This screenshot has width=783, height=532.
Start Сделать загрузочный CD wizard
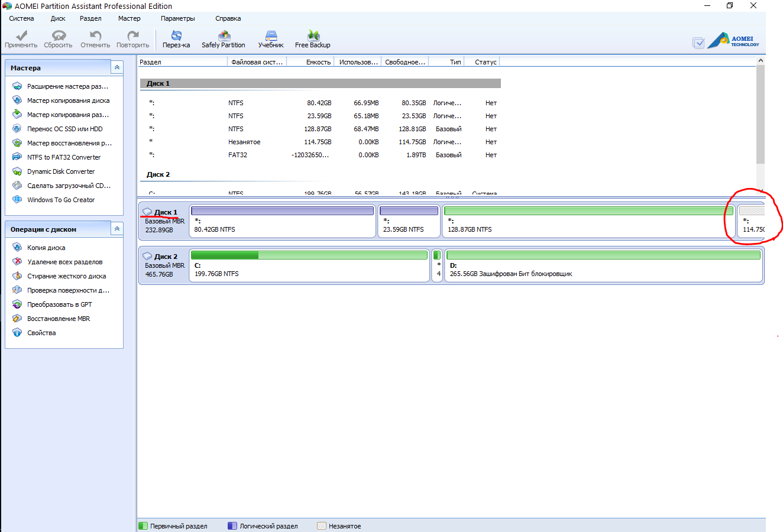(62, 186)
